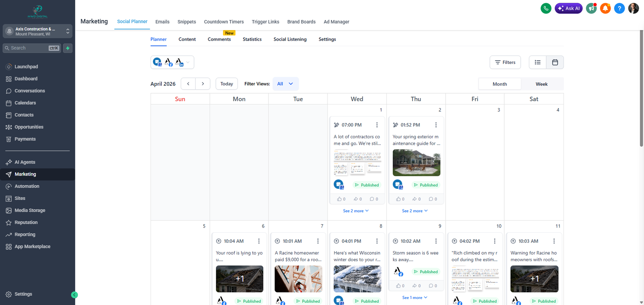Open three-dot menu on 07:00 PM post
644x305 pixels.
(x=377, y=125)
